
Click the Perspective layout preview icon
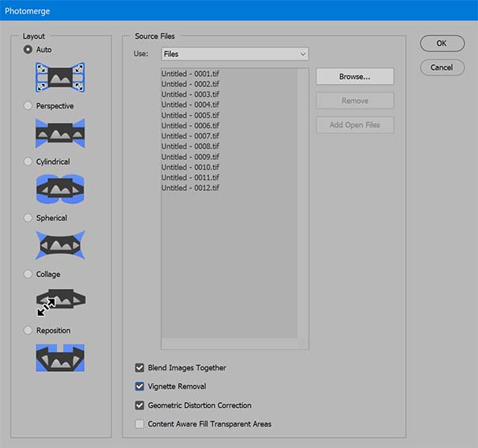(x=60, y=133)
